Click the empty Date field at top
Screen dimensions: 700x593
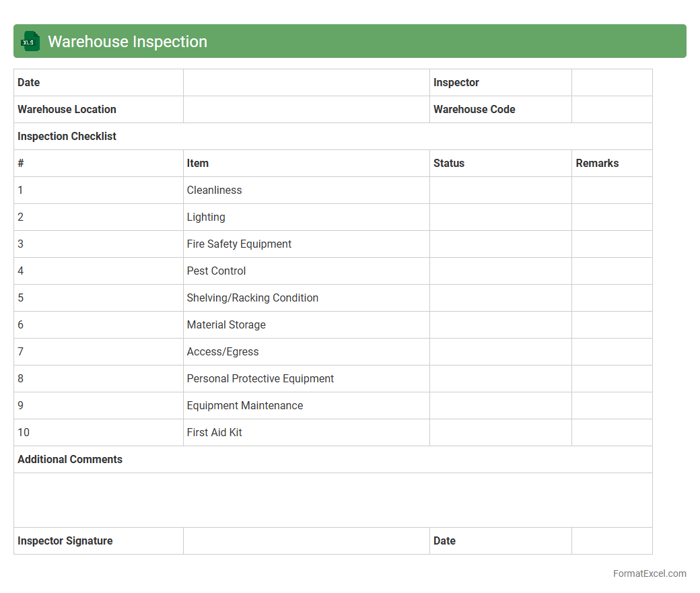[306, 83]
